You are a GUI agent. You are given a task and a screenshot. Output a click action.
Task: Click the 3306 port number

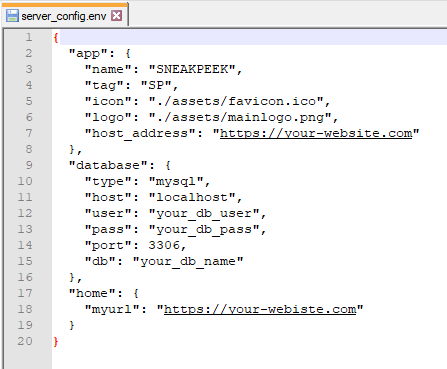(x=164, y=245)
